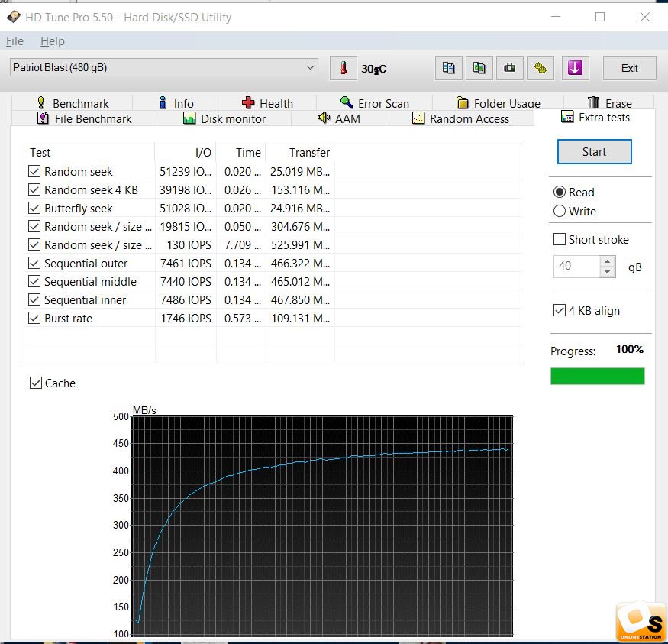Click the thermometer temperature icon
The height and width of the screenshot is (644, 668).
(344, 68)
